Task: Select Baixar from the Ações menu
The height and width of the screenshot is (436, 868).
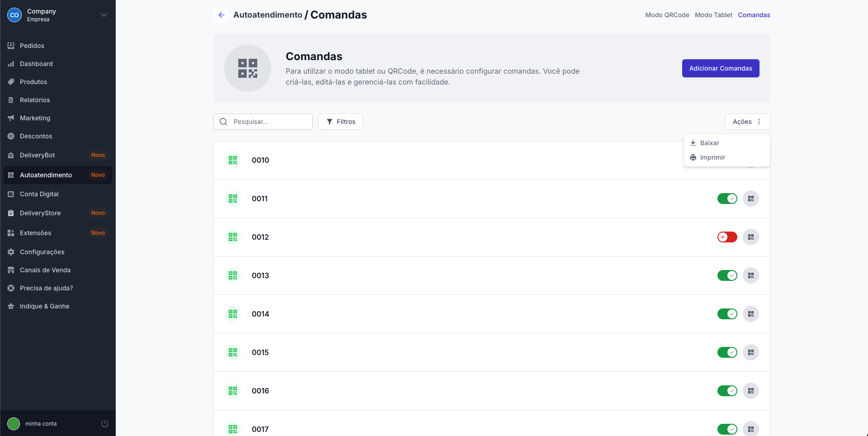Action: tap(709, 143)
